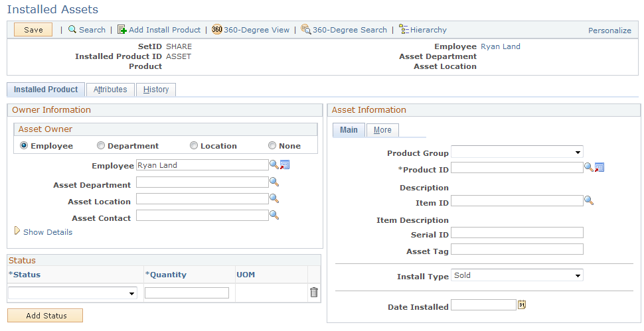Select the Location asset owner radio button
The image size is (644, 331).
click(x=194, y=146)
